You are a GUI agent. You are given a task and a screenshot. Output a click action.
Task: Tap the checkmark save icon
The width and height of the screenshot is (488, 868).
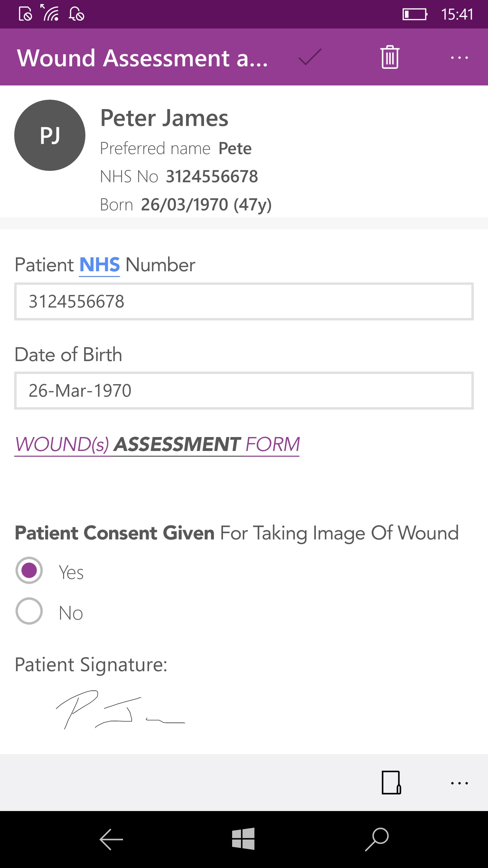coord(310,57)
